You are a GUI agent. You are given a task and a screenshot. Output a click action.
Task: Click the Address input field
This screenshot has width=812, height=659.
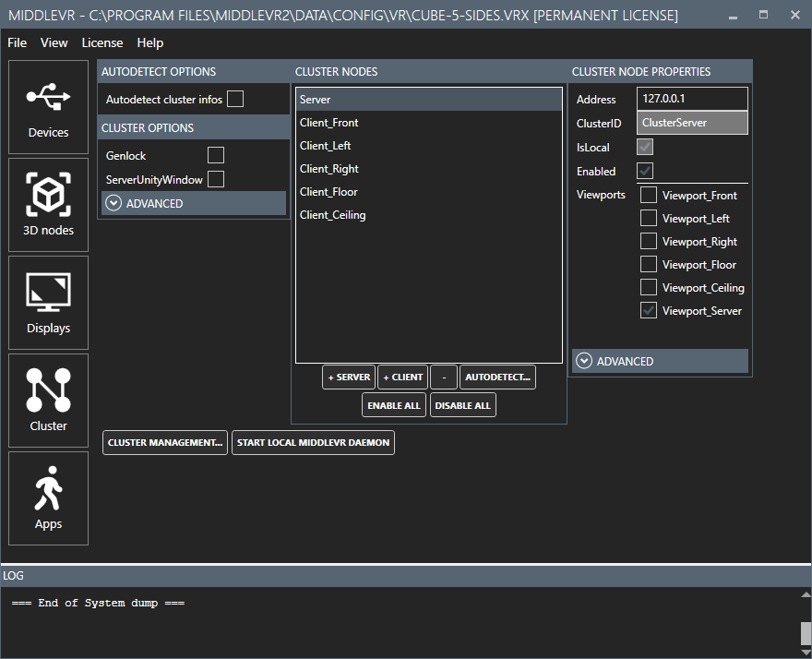pos(692,99)
